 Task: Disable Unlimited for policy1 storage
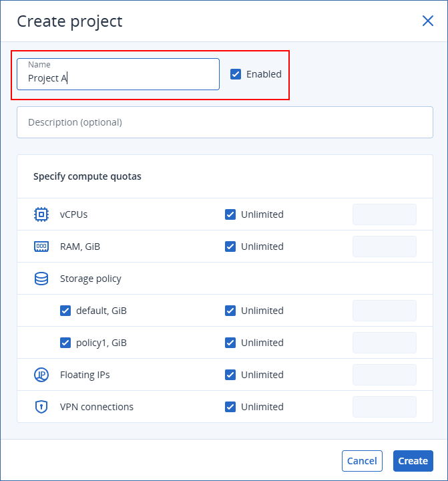pyautogui.click(x=230, y=343)
